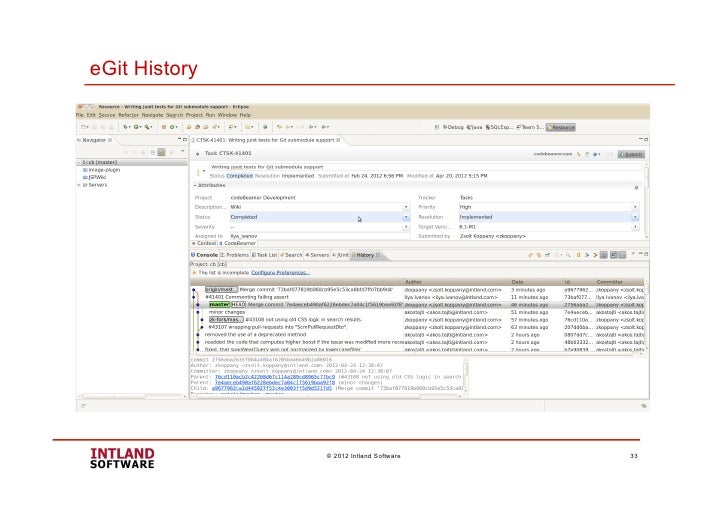This screenshot has width=728, height=514.
Task: Select commit '#43107 wrapping pull-requests'
Action: click(418, 327)
